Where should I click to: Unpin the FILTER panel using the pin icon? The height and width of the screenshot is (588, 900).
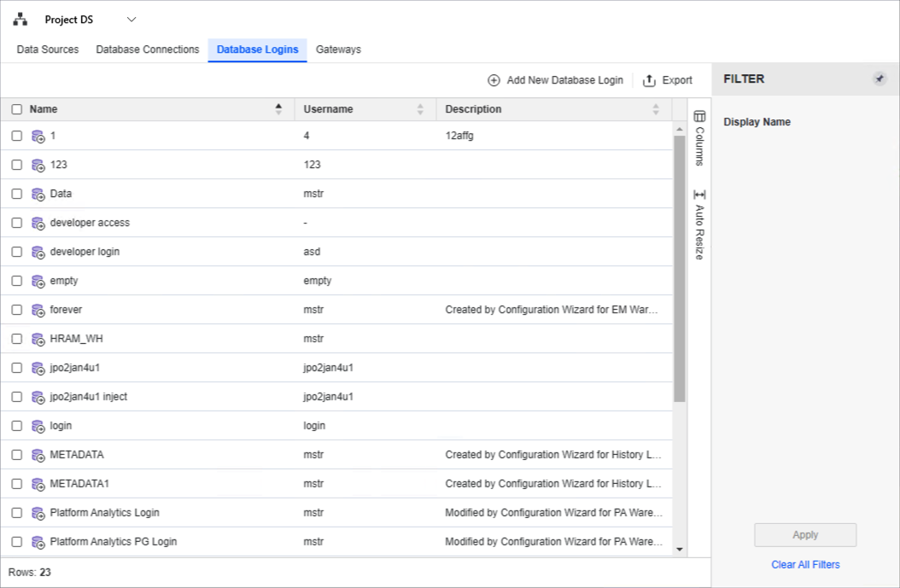click(x=880, y=79)
